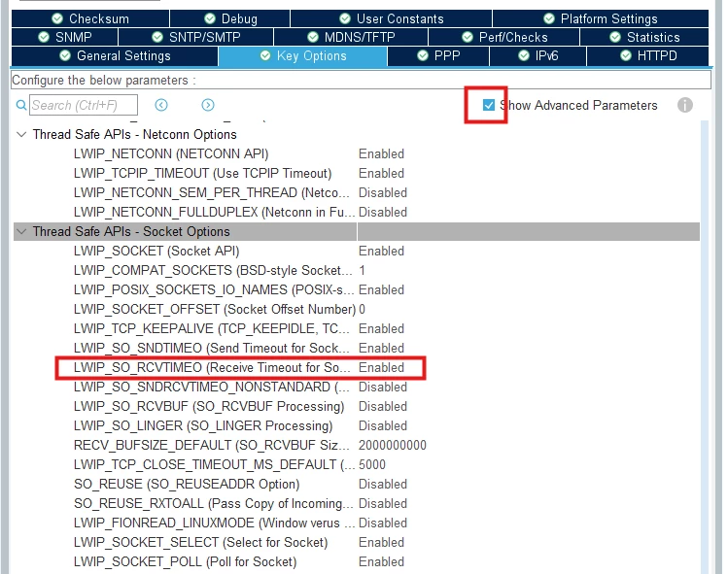Screen dimensions: 728x574
Task: Toggle SO_REUSE Disabled value
Action: 383,484
